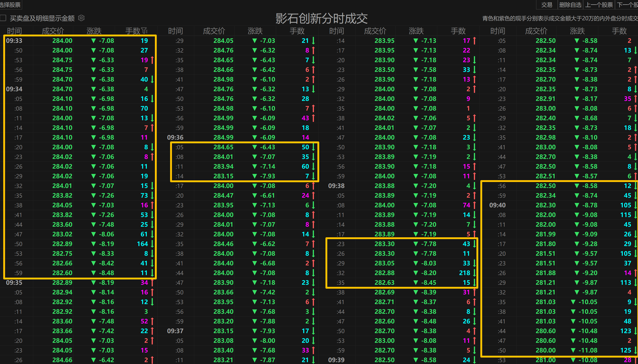This screenshot has width=638, height=364.
Task: Click 删除自选 to remove from watchlist
Action: coord(570,5)
